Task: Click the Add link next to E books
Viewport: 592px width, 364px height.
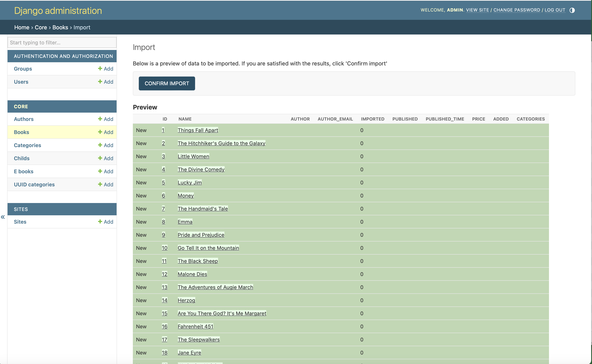Action: 106,171
